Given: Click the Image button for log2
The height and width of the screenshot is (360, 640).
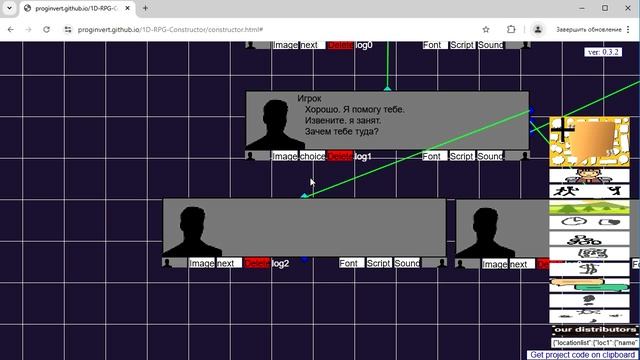Looking at the screenshot, I should point(202,263).
